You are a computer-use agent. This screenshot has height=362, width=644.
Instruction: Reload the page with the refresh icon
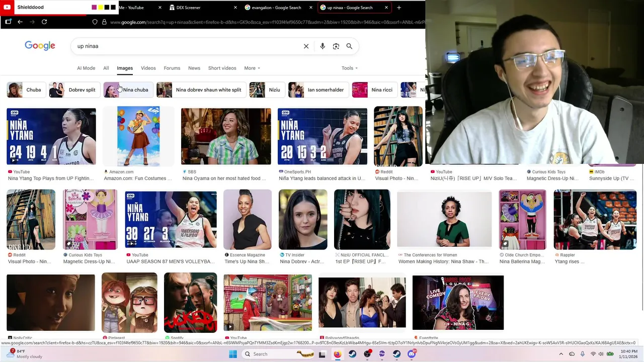coord(44,22)
